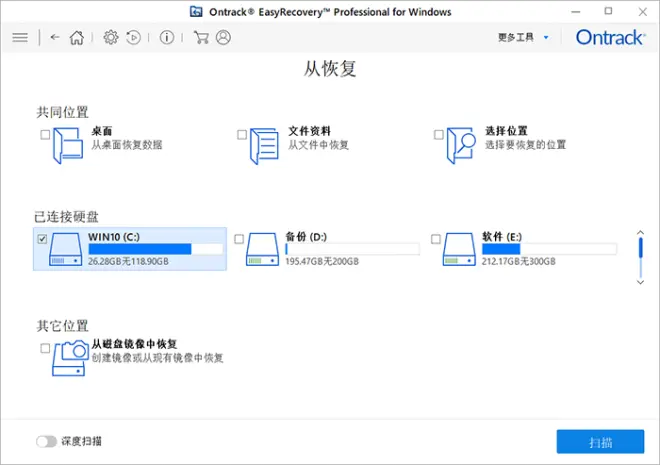Open settings gear icon
The height and width of the screenshot is (465, 660).
tap(111, 37)
